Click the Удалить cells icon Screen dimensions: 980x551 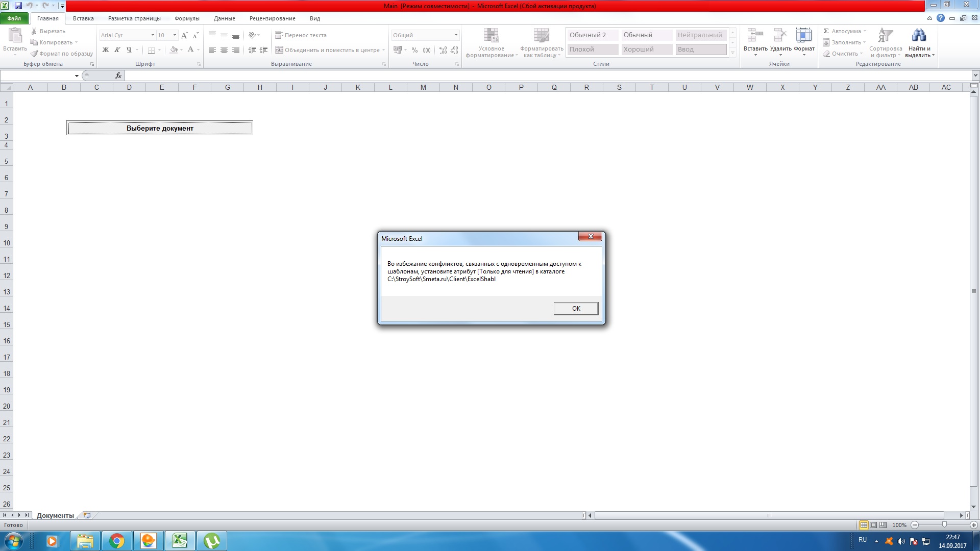pyautogui.click(x=780, y=35)
